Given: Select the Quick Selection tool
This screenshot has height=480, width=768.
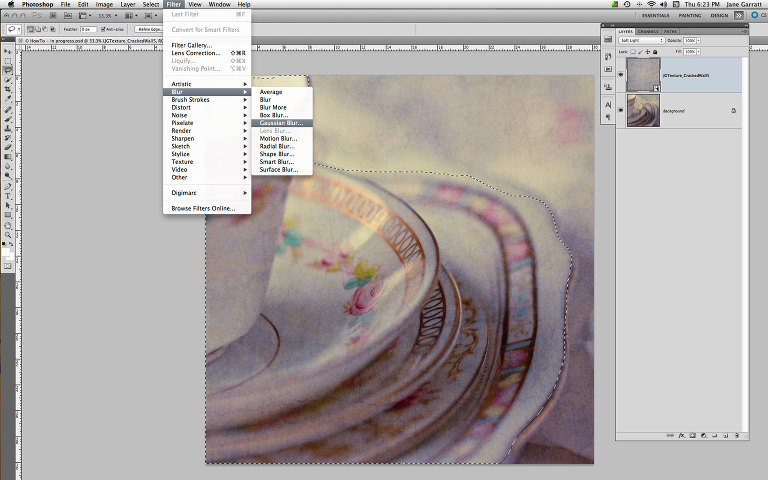Looking at the screenshot, I should click(8, 80).
